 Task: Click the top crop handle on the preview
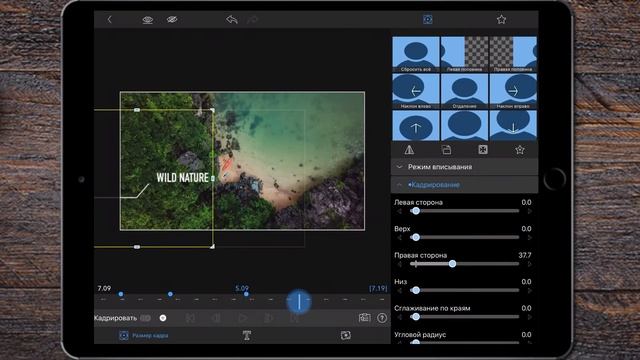click(137, 110)
